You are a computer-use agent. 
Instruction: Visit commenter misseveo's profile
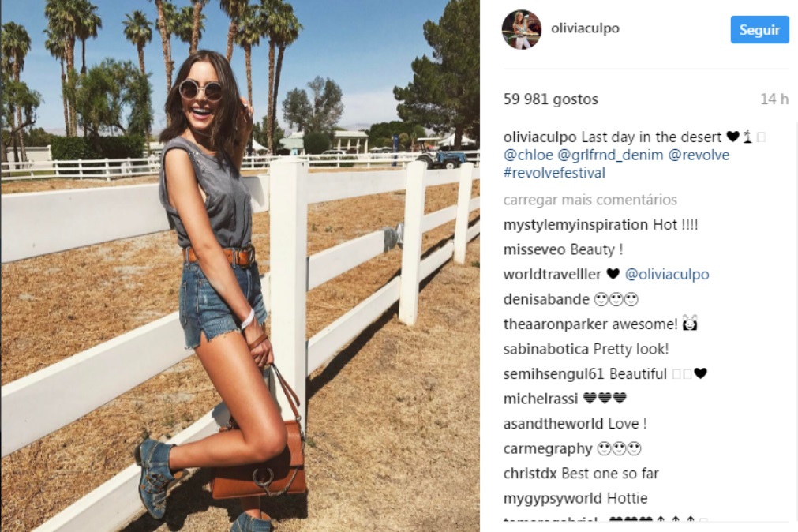534,249
